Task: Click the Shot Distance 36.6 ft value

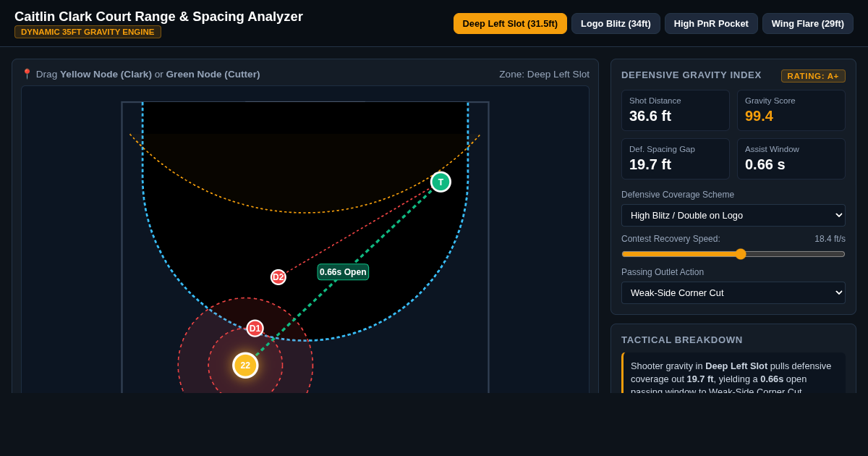Action: point(650,116)
